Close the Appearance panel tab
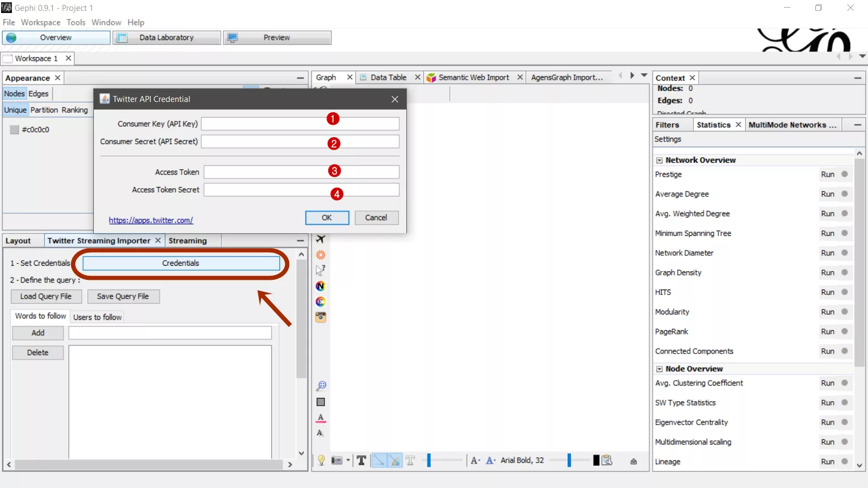868x488 pixels. point(58,78)
